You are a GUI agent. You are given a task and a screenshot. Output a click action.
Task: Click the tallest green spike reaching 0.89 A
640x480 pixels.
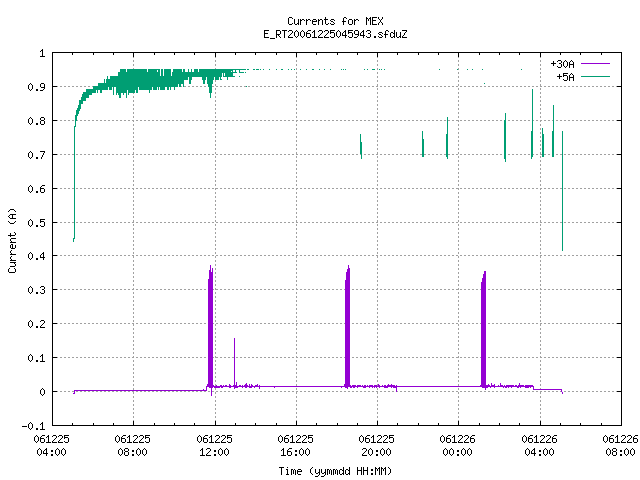tap(532, 124)
